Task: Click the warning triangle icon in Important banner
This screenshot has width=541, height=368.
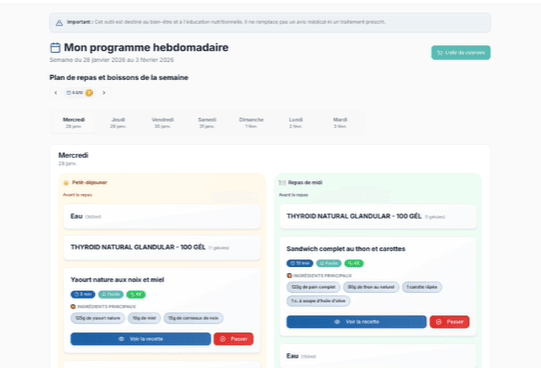Action: [59, 23]
